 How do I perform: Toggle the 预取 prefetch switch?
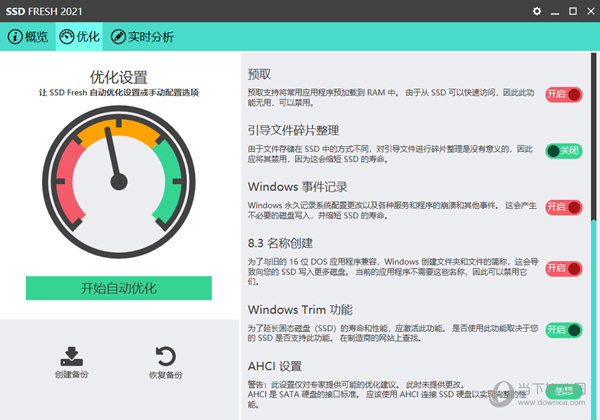point(564,94)
